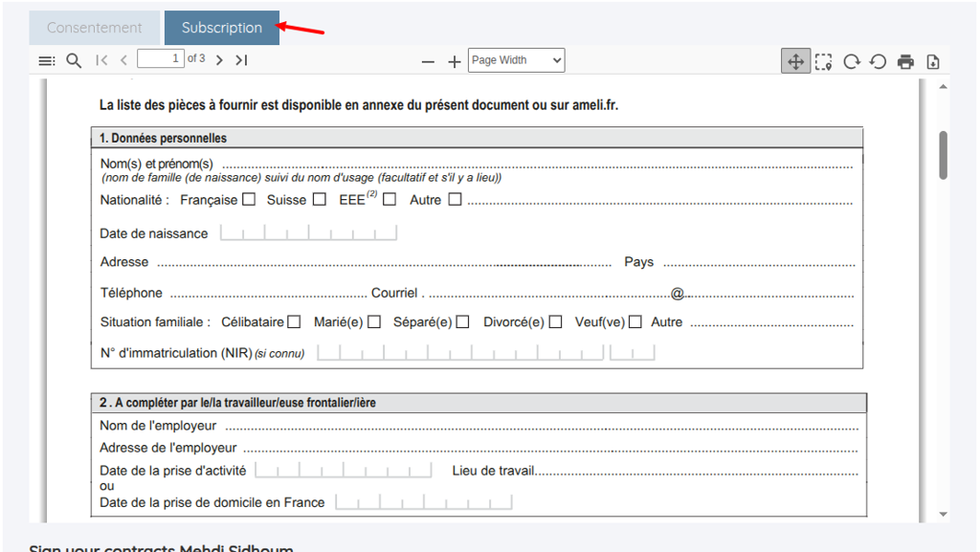Click the scrollbar up arrow
Image resolution: width=980 pixels, height=552 pixels.
click(943, 87)
